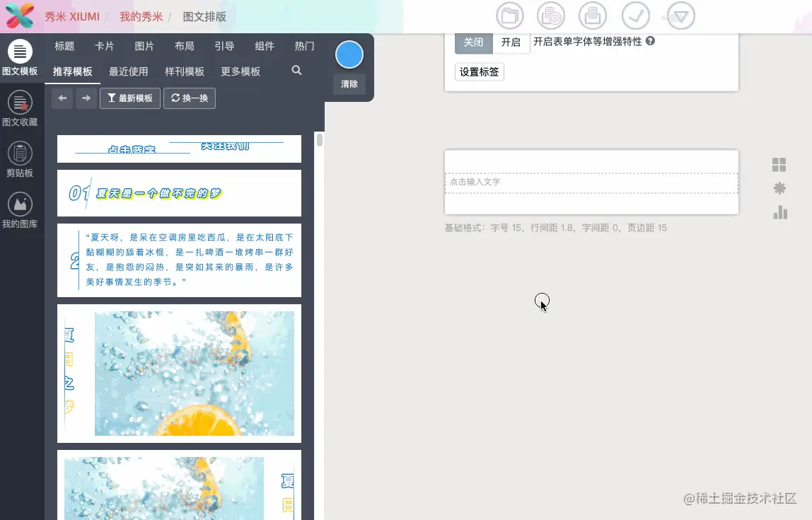Insert the 夏天是一个做不完的梦 title template

179,193
